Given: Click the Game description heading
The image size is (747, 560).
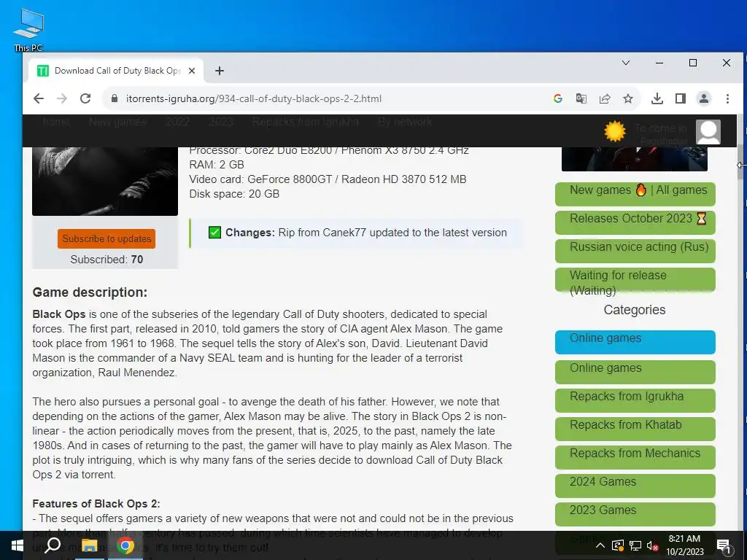Looking at the screenshot, I should (x=90, y=292).
